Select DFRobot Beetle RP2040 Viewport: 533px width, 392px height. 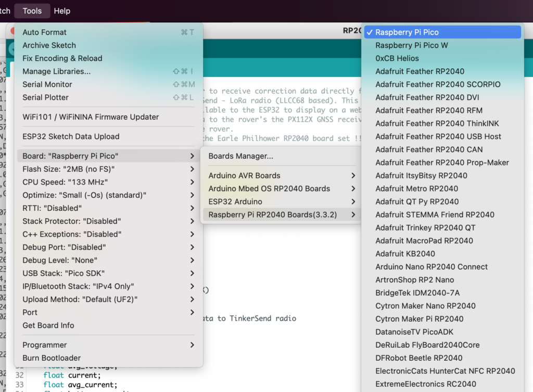(x=442, y=358)
